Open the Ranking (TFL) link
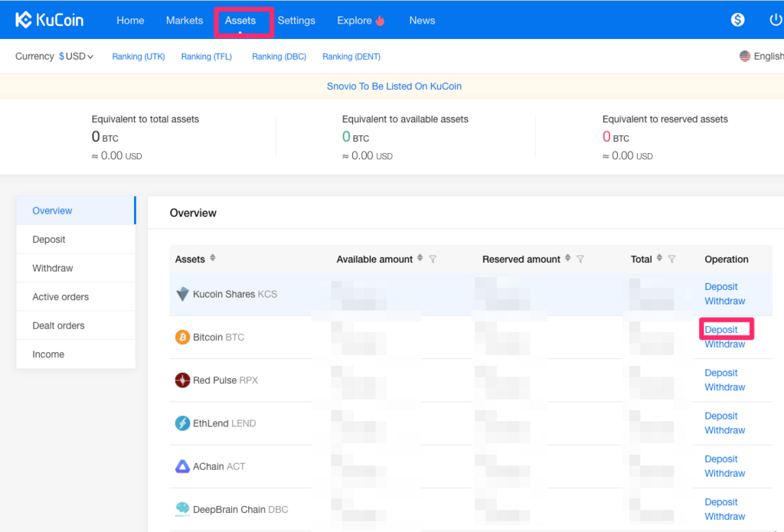784x532 pixels. click(207, 57)
